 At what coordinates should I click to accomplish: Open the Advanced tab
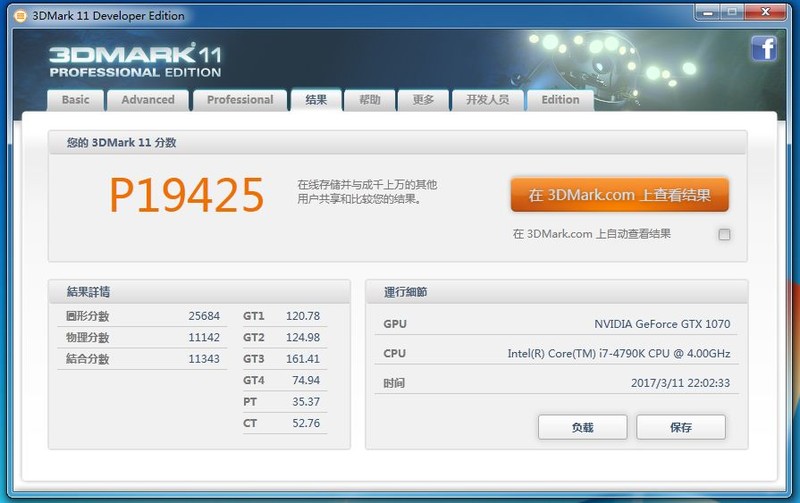pyautogui.click(x=148, y=100)
